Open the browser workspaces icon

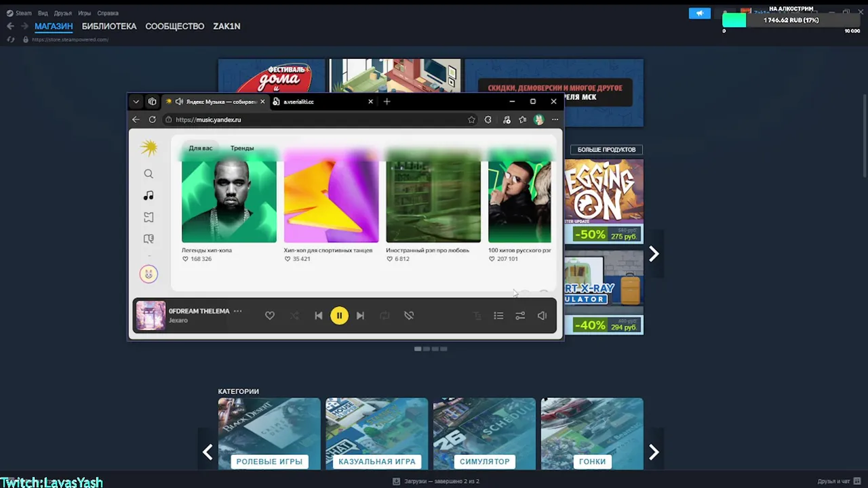tap(152, 102)
